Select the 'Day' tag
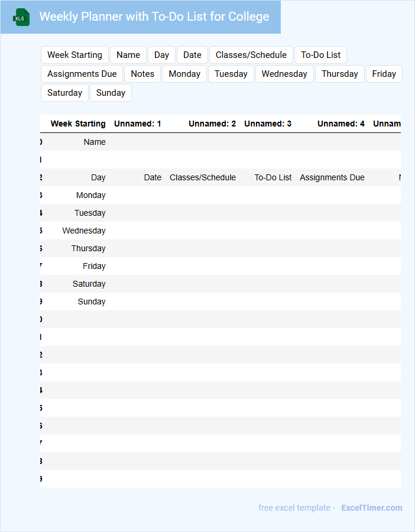 [161, 55]
